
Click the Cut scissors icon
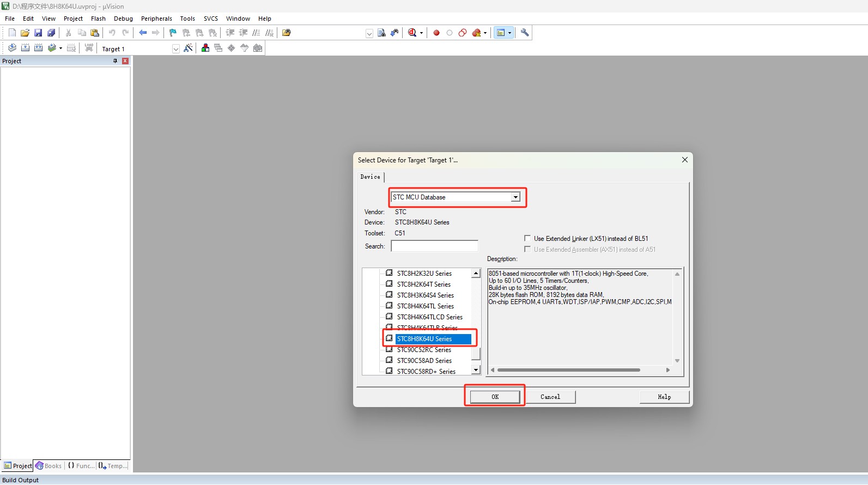tap(69, 33)
